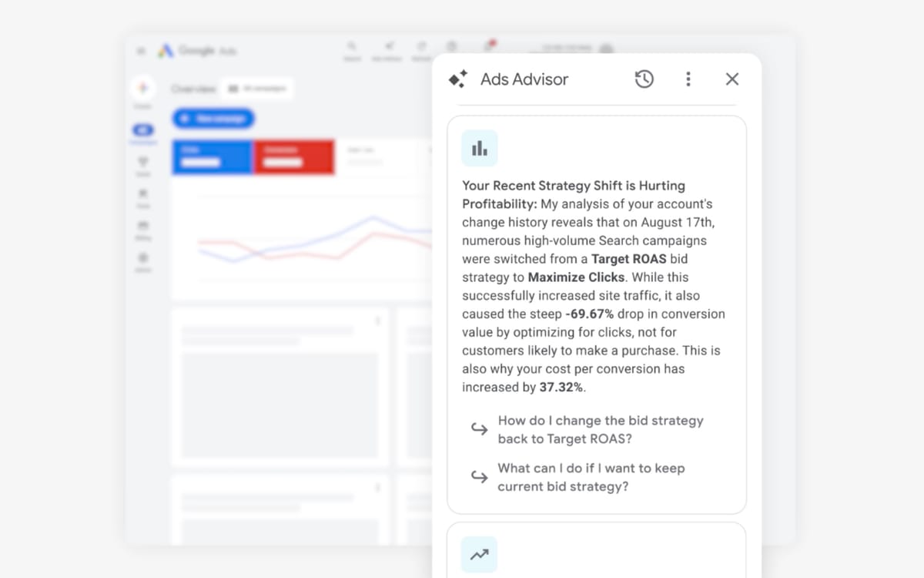Open Search from the top toolbar
924x578 pixels.
[352, 46]
